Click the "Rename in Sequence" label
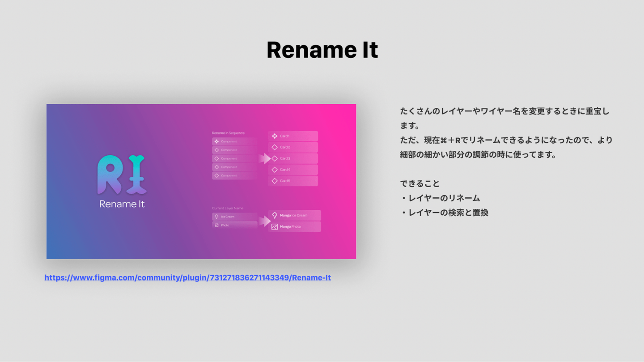This screenshot has width=644, height=362. [228, 133]
